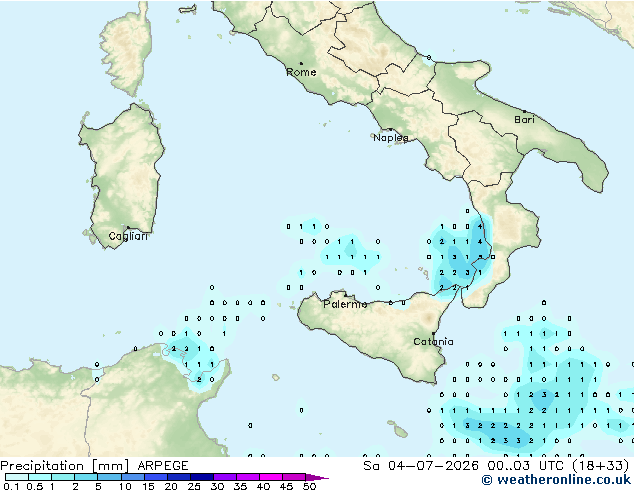Click the '0.5' legend scale value

coord(35,486)
